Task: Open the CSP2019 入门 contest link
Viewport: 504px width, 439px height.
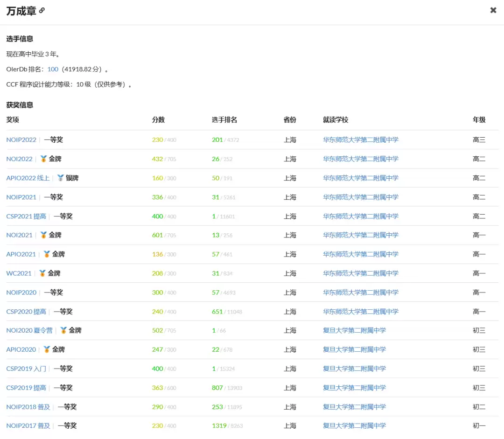Action: 26,369
